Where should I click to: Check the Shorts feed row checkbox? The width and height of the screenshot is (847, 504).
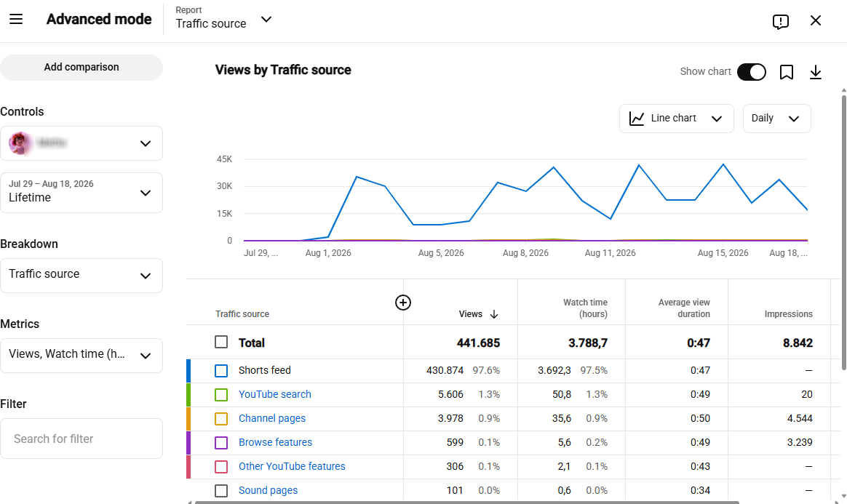[221, 371]
